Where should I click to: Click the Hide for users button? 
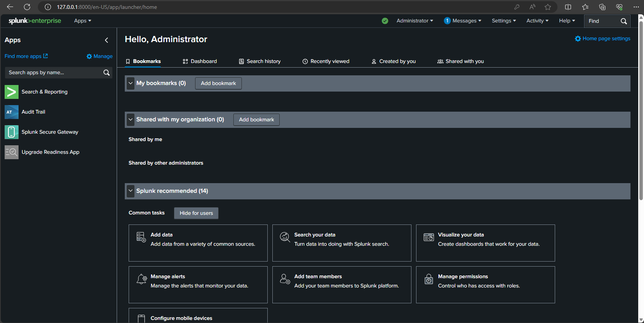(x=196, y=213)
